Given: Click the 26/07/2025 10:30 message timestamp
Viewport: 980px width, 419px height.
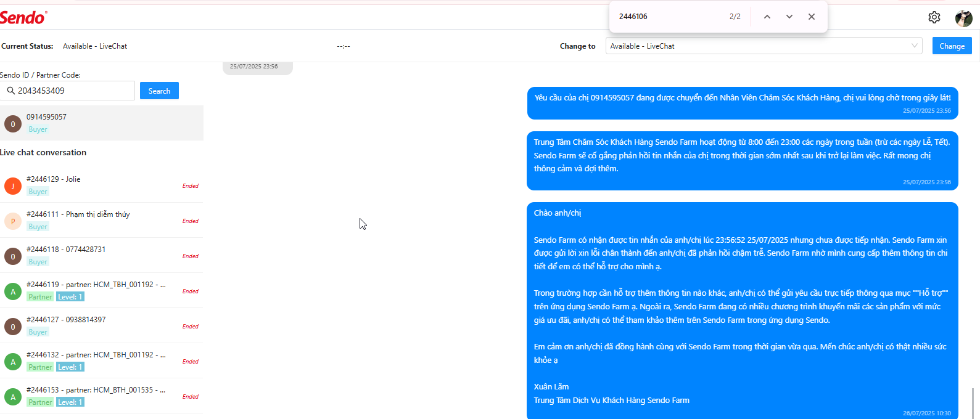Looking at the screenshot, I should (927, 413).
